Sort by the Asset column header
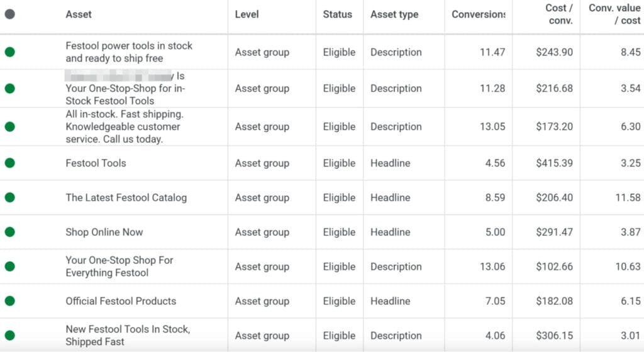The height and width of the screenshot is (352, 644). 79,14
